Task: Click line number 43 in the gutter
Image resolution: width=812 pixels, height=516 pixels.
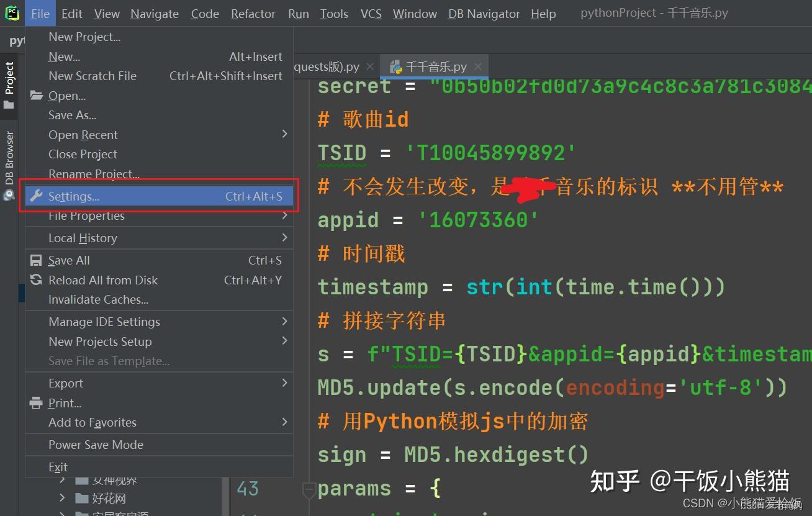Action: pyautogui.click(x=248, y=489)
